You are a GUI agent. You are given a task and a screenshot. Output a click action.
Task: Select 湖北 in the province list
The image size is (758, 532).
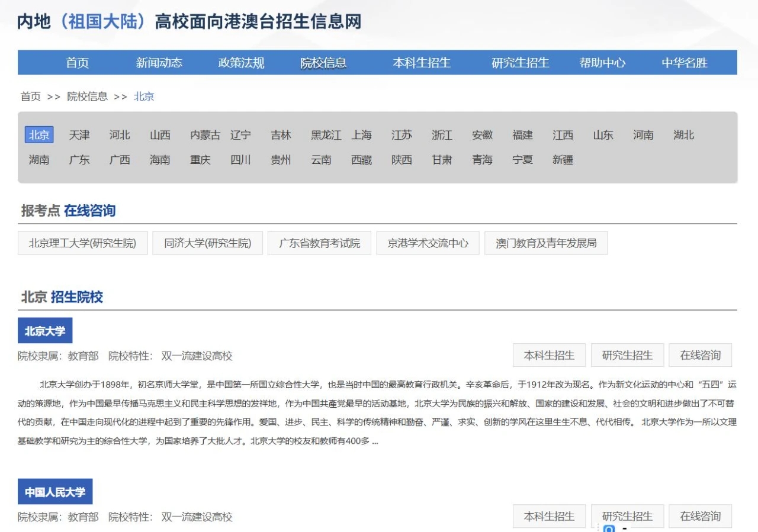(683, 135)
